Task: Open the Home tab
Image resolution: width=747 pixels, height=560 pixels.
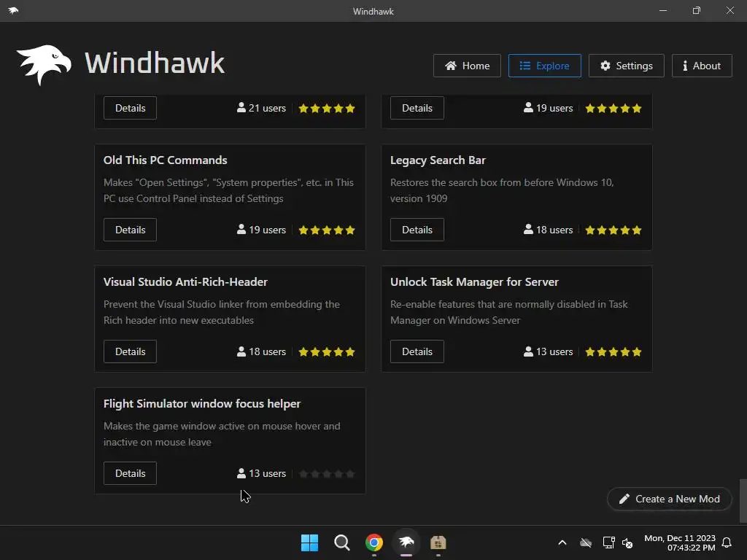Action: click(x=467, y=66)
